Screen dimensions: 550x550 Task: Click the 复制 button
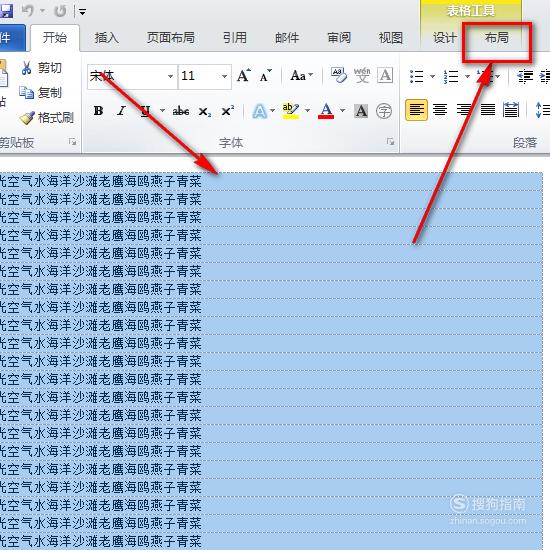41,93
